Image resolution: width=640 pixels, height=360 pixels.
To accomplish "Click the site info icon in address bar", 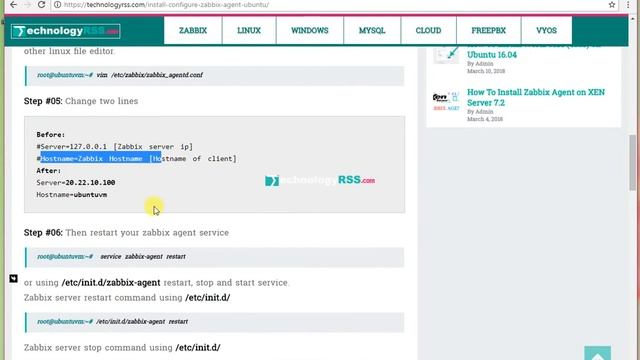I will pos(58,5).
